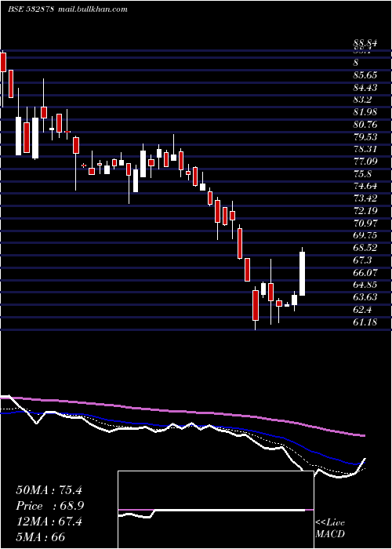Viewport: 392px width, 549px height.
Task: Select the 84.43 price axis label
Action: 365,87
